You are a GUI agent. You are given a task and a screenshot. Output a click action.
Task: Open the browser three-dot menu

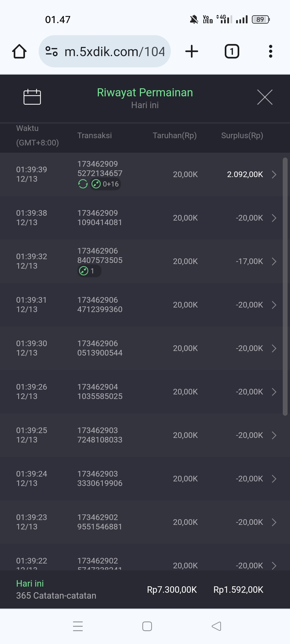point(270,51)
